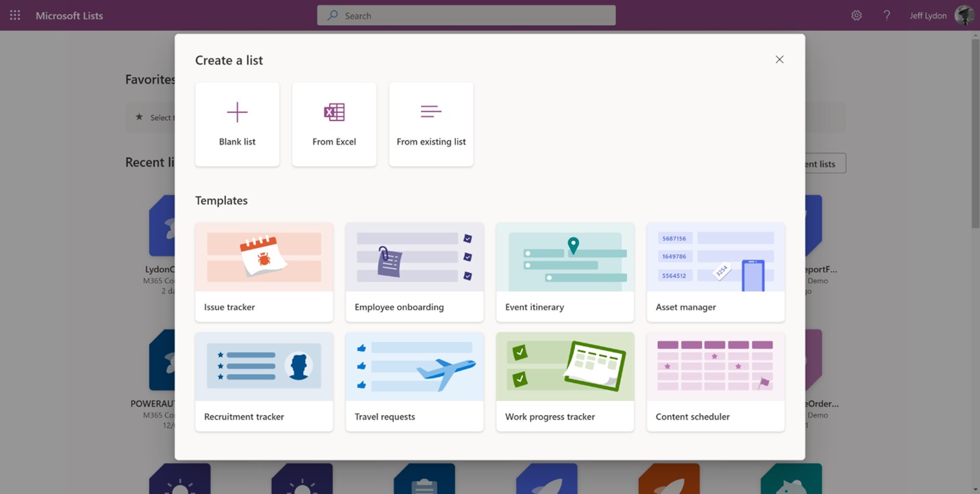Select the Issue tracker template thumbnail
This screenshot has width=980, height=494.
(264, 258)
